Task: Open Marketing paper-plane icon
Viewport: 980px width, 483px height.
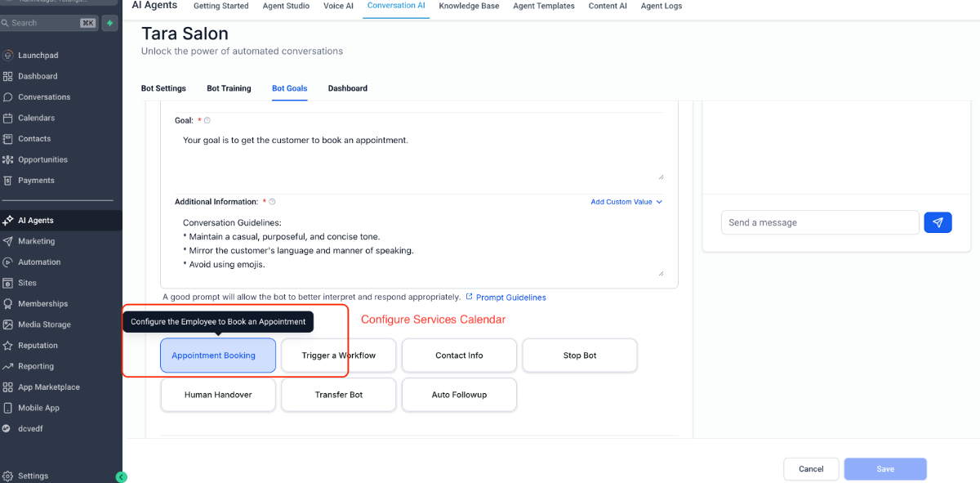Action: point(7,241)
